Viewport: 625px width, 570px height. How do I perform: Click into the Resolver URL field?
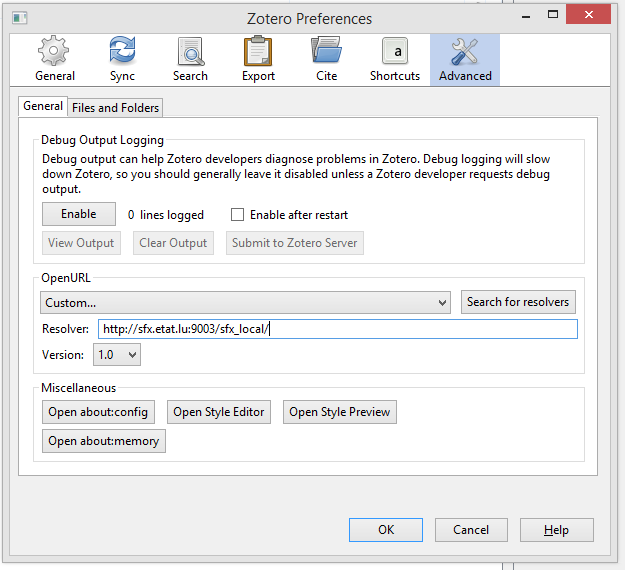point(337,330)
